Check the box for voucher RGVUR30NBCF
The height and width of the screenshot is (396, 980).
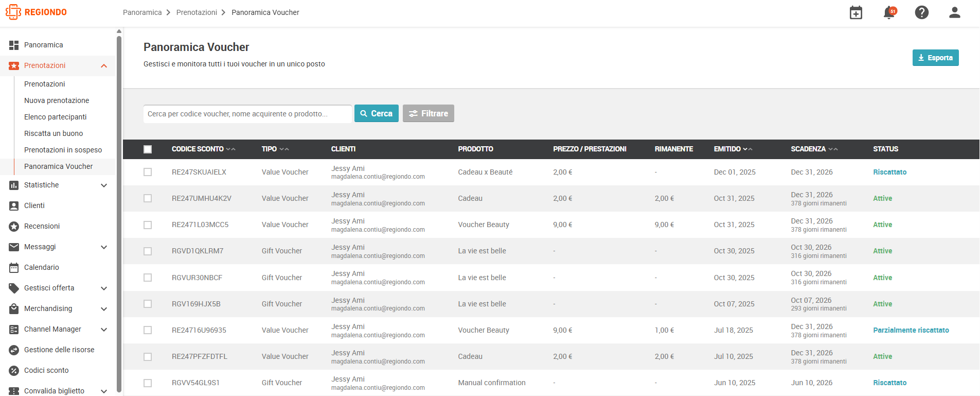(x=148, y=278)
